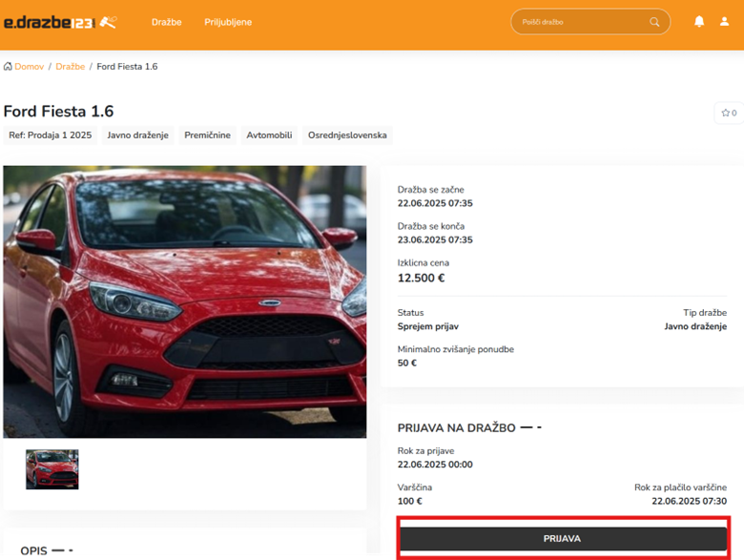Viewport: 744px width, 560px height.
Task: Filter by the Premičnine tag
Action: pos(207,135)
